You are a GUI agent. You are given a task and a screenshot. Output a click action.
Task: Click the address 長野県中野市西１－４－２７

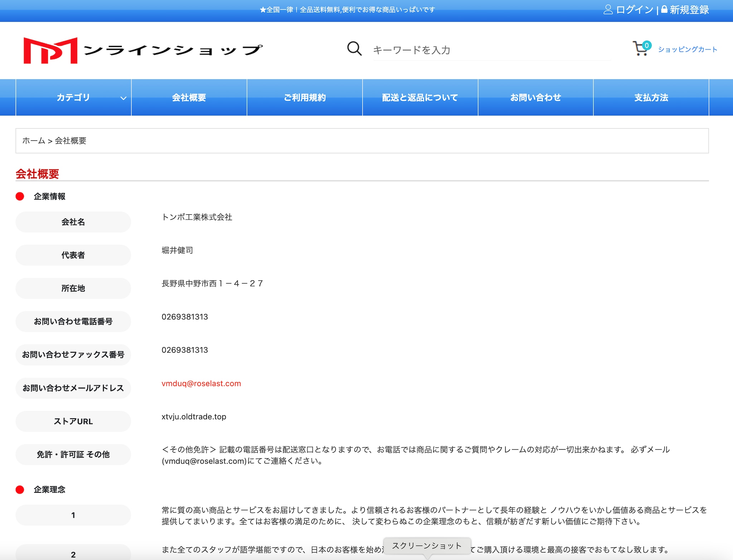[213, 284]
